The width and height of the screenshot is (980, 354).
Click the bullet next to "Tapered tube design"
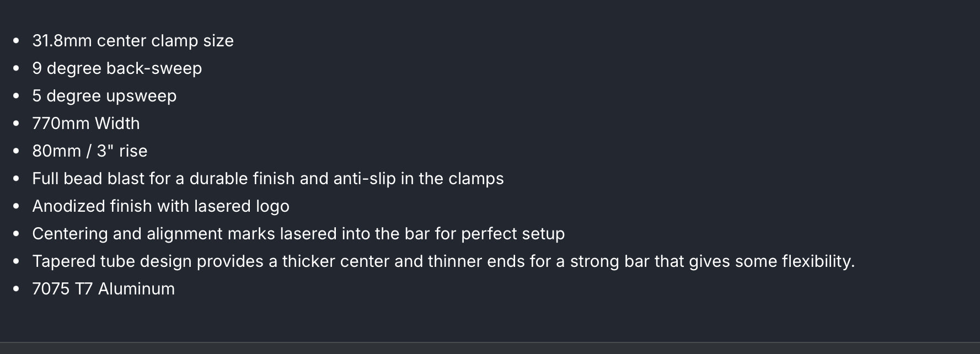16,261
